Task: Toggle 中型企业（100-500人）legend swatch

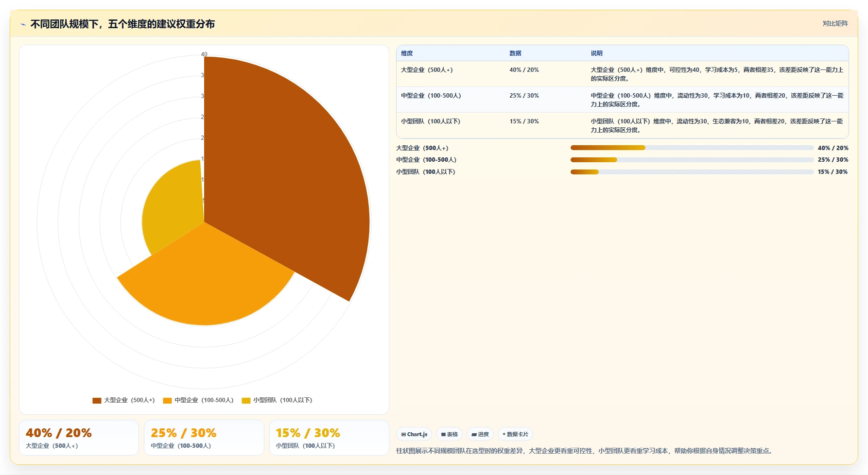Action: (167, 401)
